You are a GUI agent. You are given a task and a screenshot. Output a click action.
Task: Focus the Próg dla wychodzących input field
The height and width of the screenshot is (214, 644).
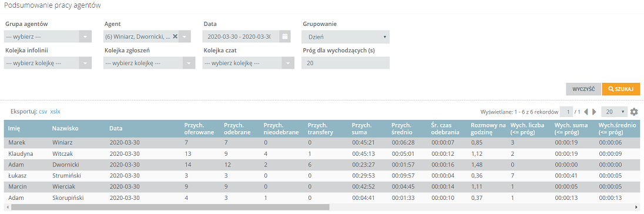coord(346,63)
